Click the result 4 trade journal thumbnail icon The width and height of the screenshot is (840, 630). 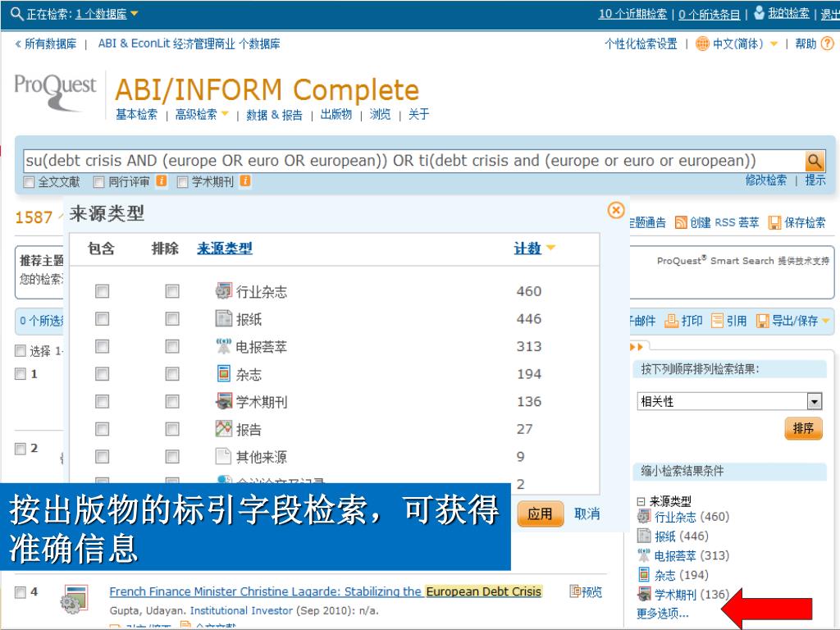(x=74, y=599)
